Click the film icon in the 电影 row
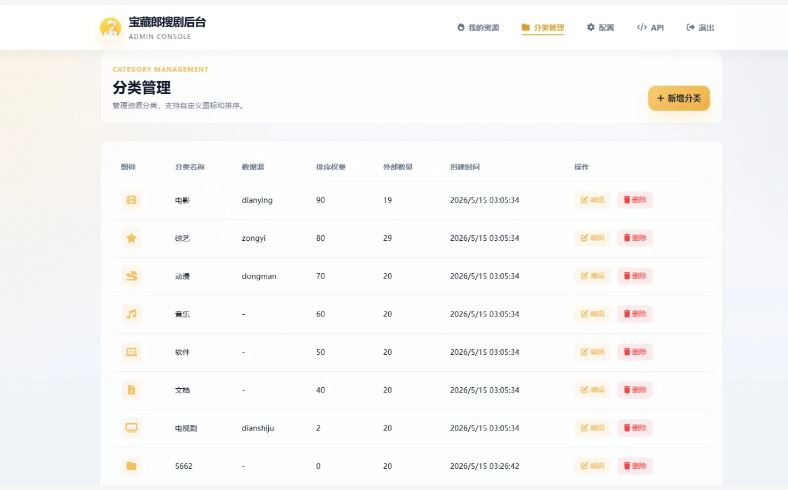Screen dimensions: 788x490 point(131,200)
